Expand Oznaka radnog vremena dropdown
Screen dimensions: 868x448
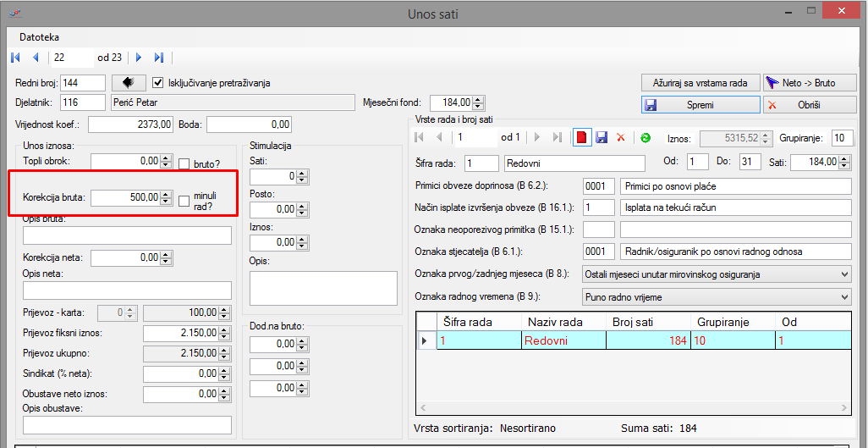(844, 296)
